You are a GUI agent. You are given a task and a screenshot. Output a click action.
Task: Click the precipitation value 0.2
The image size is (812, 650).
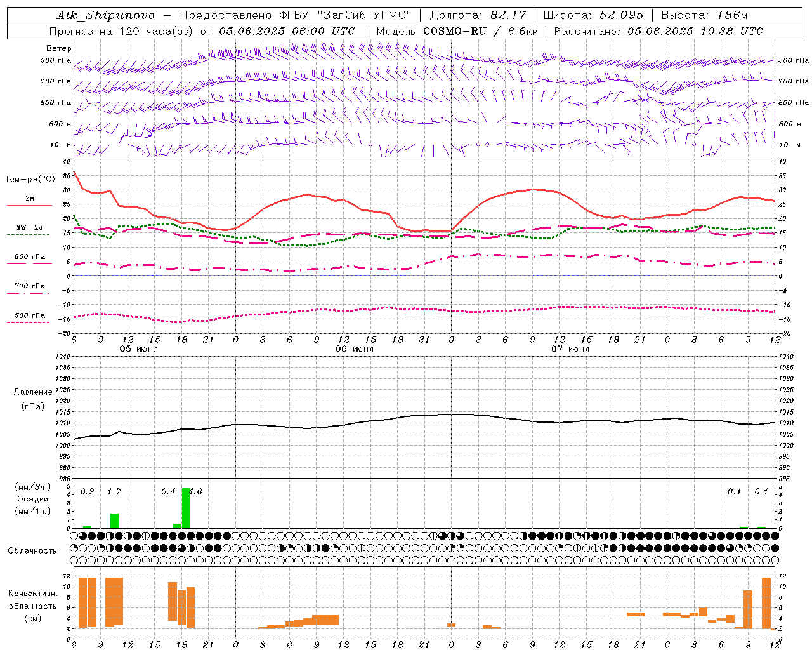(87, 492)
